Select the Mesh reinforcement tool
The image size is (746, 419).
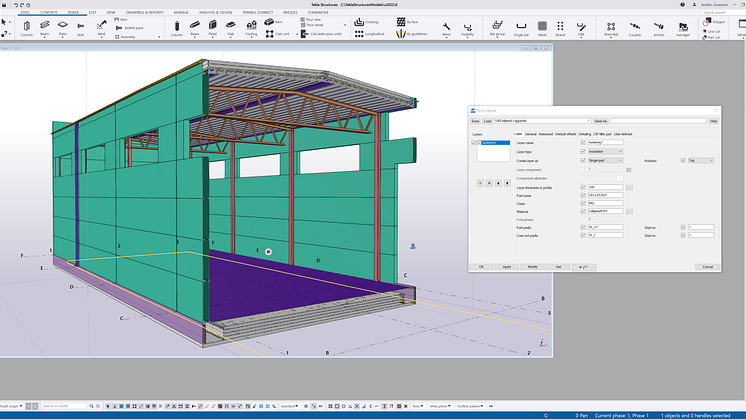coord(542,24)
